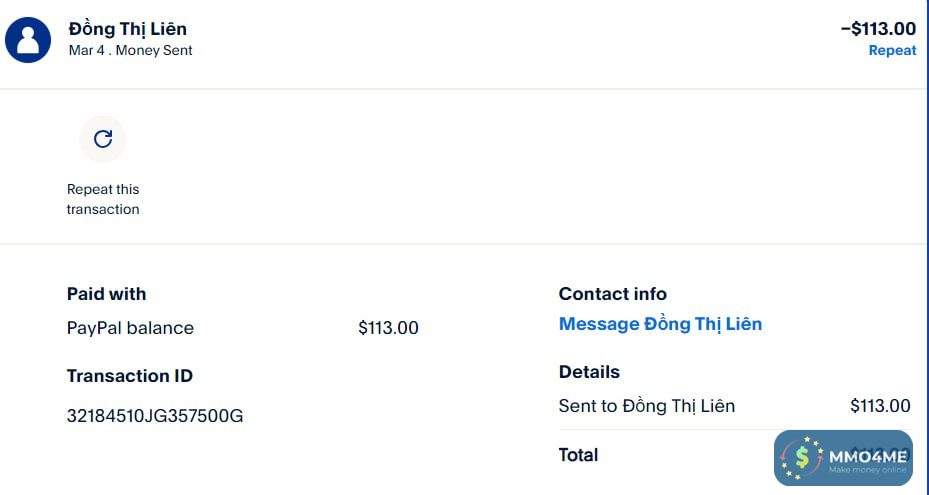Click the blue Repeat link under the amount
The image size is (929, 495).
892,50
